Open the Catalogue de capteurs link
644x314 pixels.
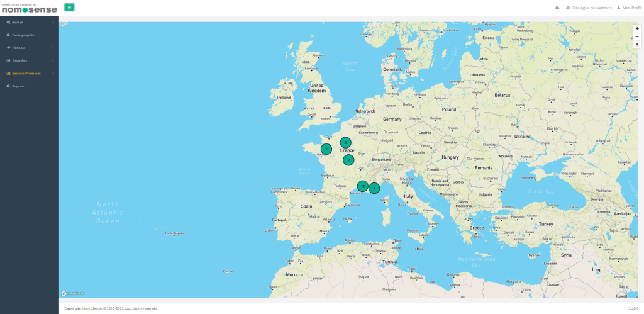click(589, 8)
